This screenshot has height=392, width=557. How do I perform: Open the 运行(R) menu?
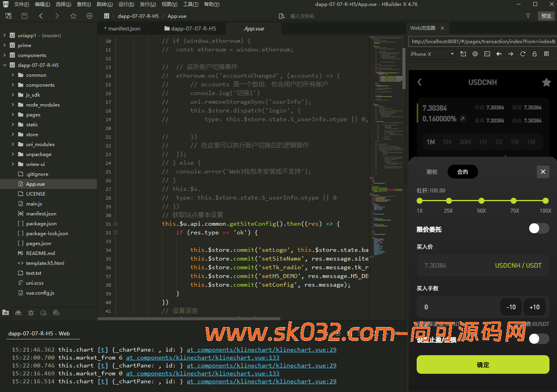click(126, 4)
